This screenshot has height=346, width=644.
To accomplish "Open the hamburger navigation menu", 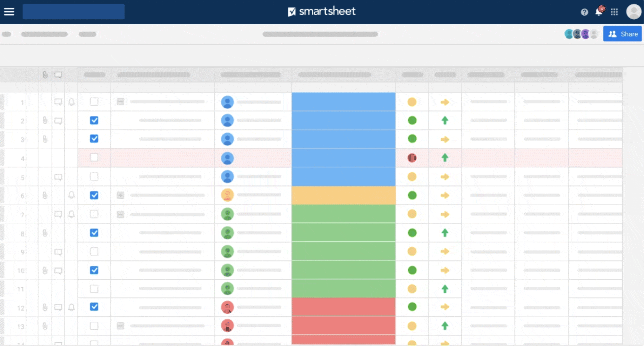I will [9, 12].
